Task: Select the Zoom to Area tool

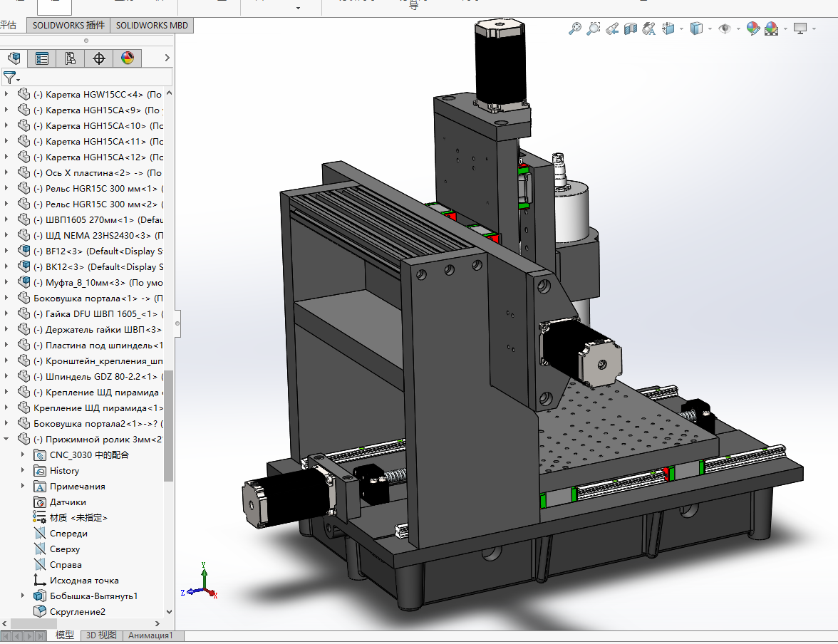Action: coord(593,28)
